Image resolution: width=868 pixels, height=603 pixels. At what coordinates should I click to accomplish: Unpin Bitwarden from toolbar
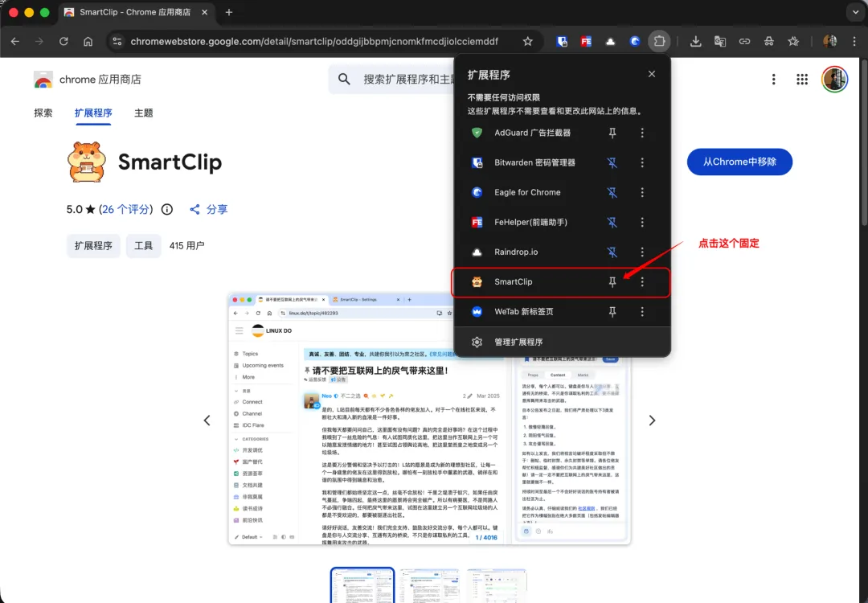pos(612,162)
